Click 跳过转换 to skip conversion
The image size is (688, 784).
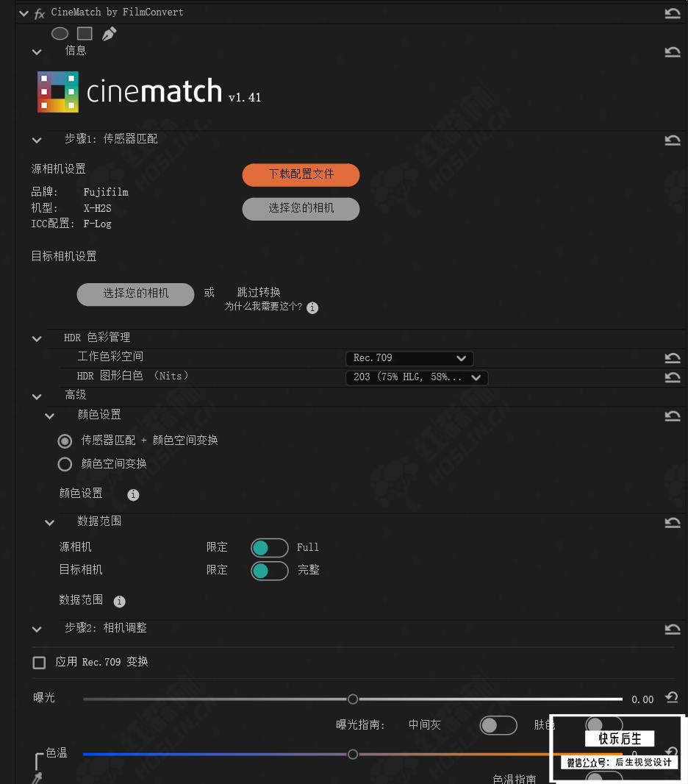click(259, 292)
